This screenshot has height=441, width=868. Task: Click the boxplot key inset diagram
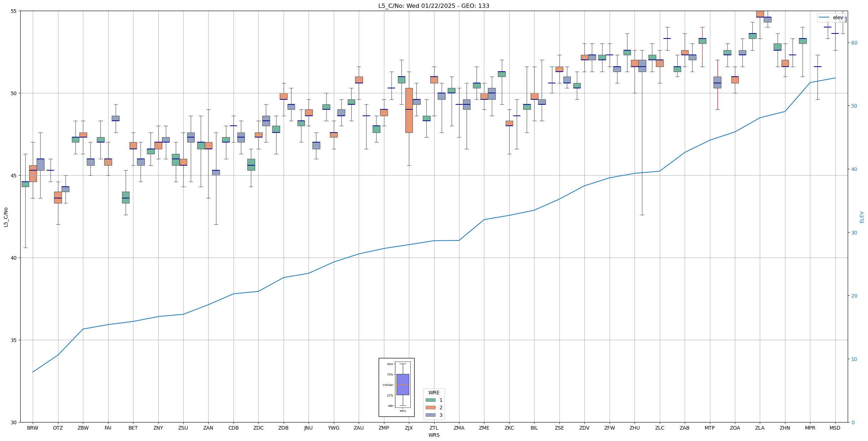click(x=396, y=387)
